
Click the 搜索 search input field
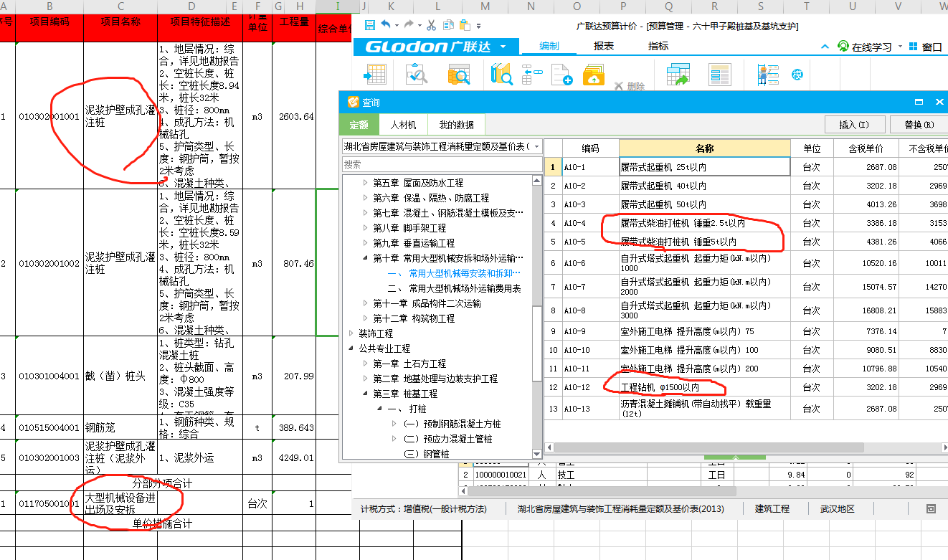pos(442,164)
